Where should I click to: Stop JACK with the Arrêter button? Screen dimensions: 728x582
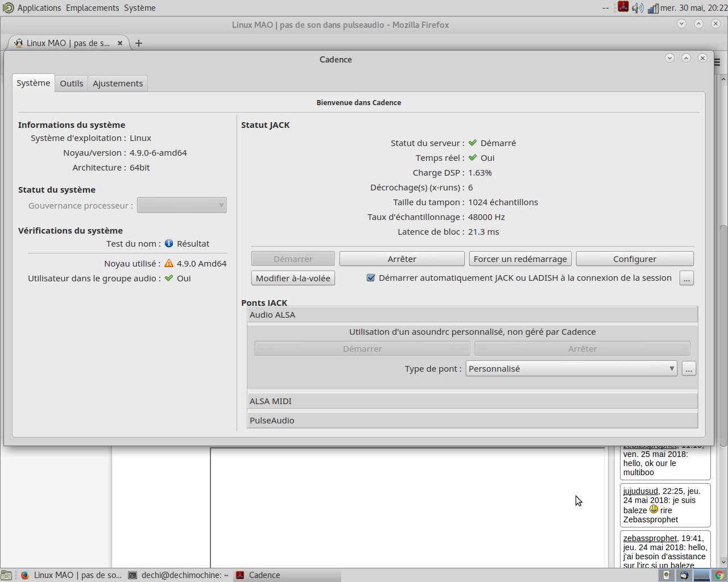[402, 259]
